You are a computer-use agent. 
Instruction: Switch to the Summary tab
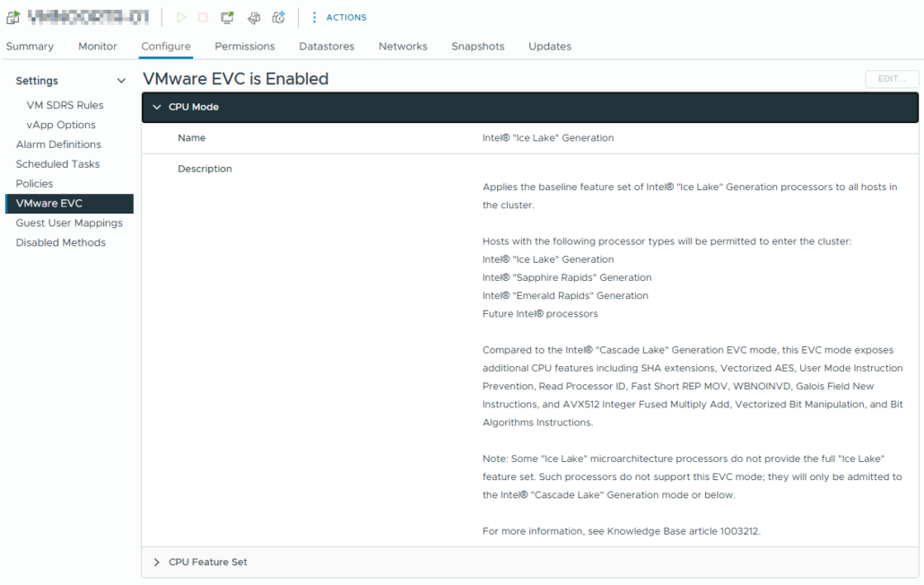(30, 46)
